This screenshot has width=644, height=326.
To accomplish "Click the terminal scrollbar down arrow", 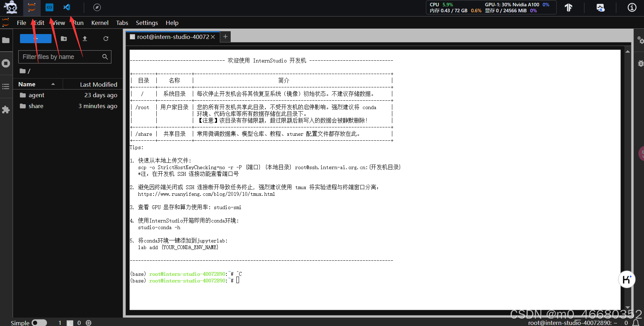I will 628,307.
